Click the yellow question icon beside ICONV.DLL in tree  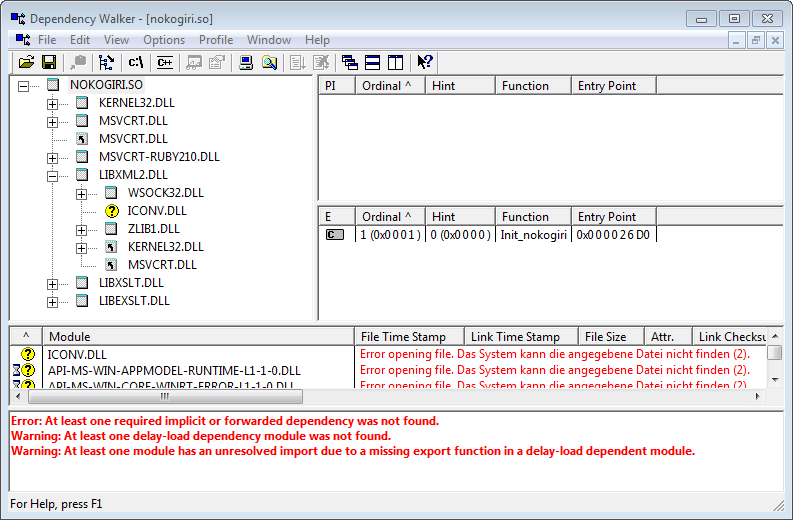tap(112, 211)
